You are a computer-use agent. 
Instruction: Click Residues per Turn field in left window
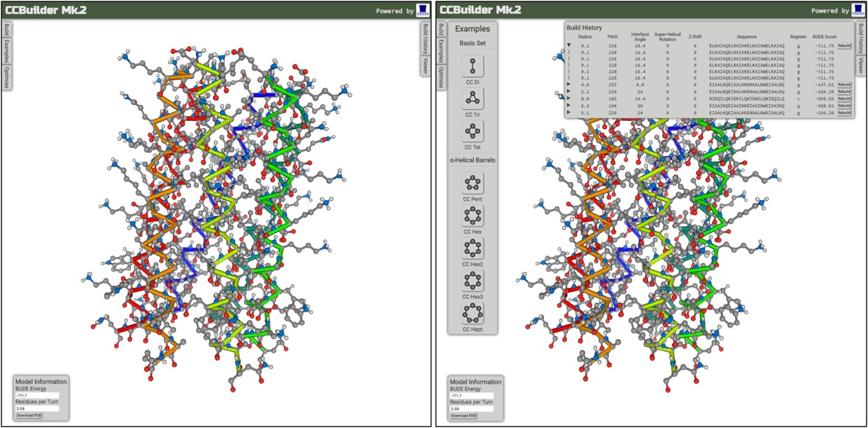click(x=37, y=409)
